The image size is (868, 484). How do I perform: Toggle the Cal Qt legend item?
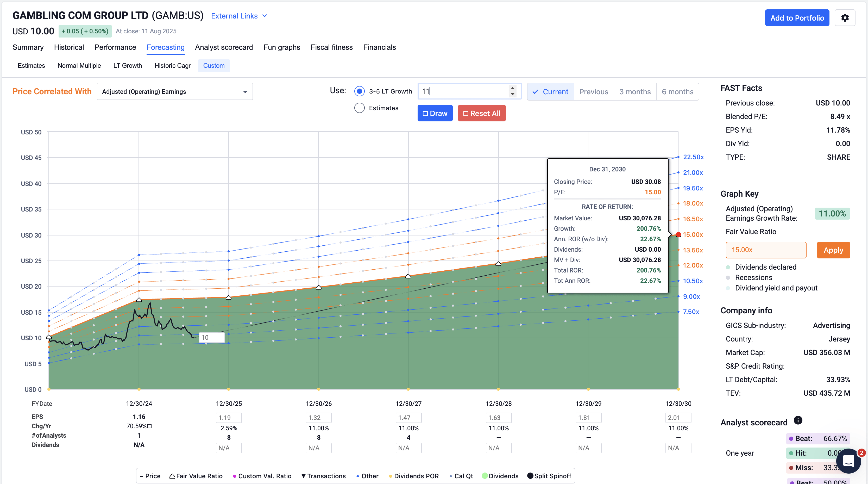(461, 476)
